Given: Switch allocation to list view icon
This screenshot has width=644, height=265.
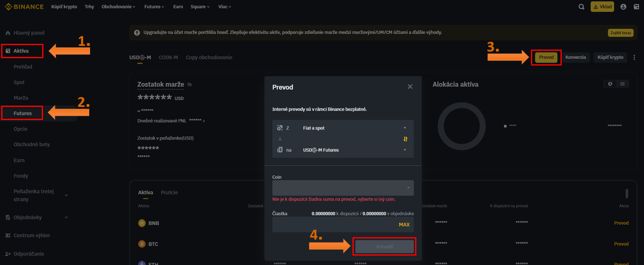Looking at the screenshot, I should tap(622, 84).
